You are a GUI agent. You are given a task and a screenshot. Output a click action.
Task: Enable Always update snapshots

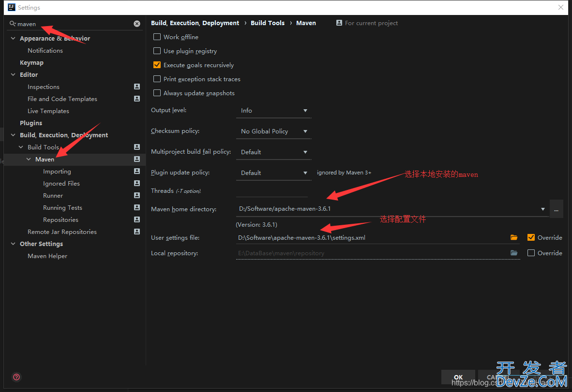(x=157, y=93)
